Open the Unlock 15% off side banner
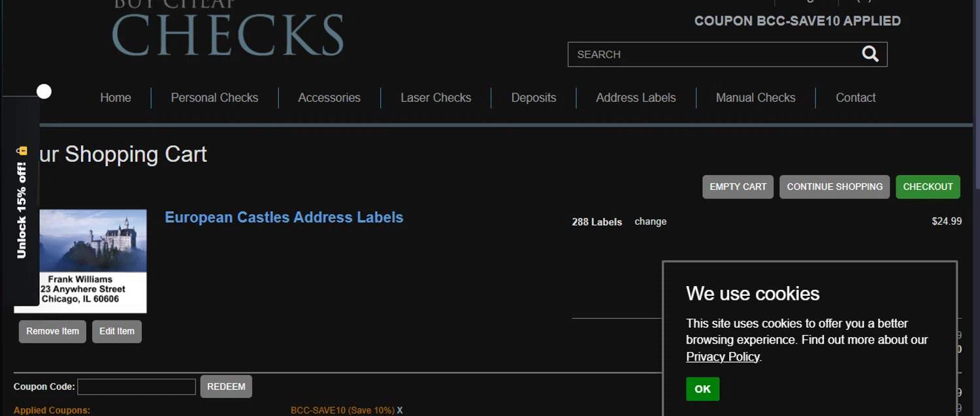This screenshot has height=416, width=980. (x=22, y=201)
